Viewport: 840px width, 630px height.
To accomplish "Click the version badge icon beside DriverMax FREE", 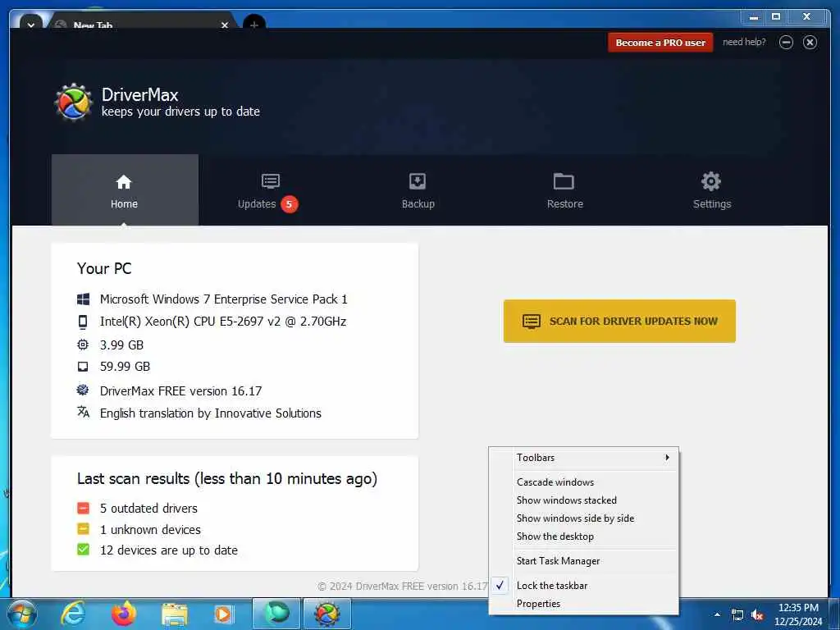I will pos(83,390).
